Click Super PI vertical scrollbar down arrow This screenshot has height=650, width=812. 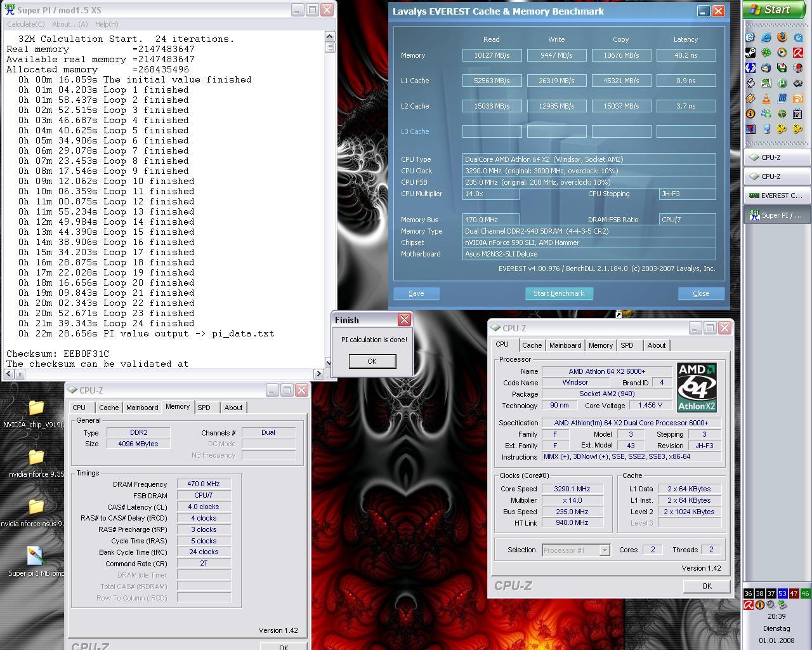tap(330, 362)
